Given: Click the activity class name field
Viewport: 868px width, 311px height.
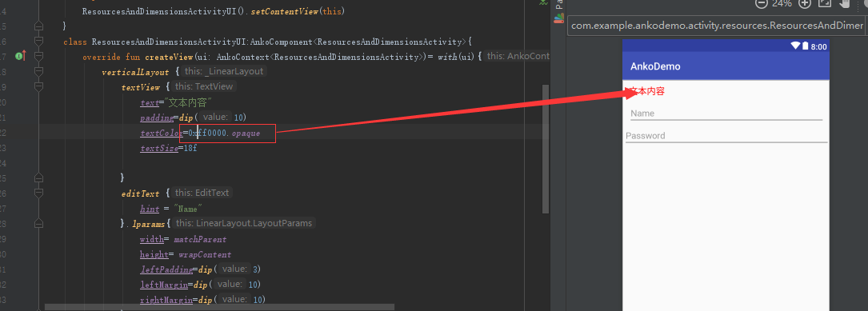Looking at the screenshot, I should click(x=718, y=26).
